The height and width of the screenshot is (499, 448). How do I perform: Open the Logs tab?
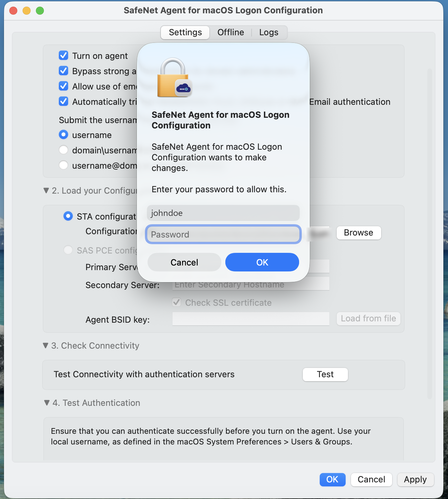(x=269, y=33)
